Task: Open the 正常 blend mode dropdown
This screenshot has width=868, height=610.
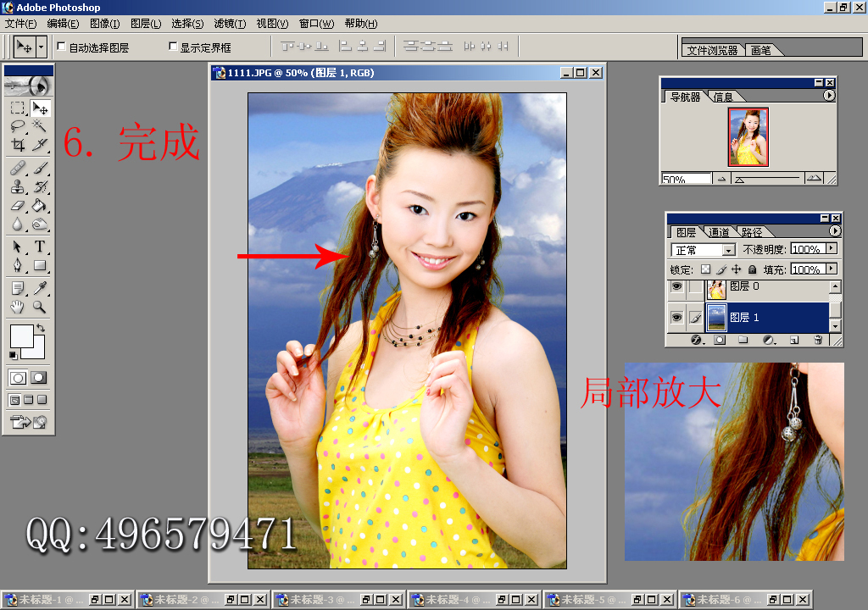Action: tap(703, 250)
